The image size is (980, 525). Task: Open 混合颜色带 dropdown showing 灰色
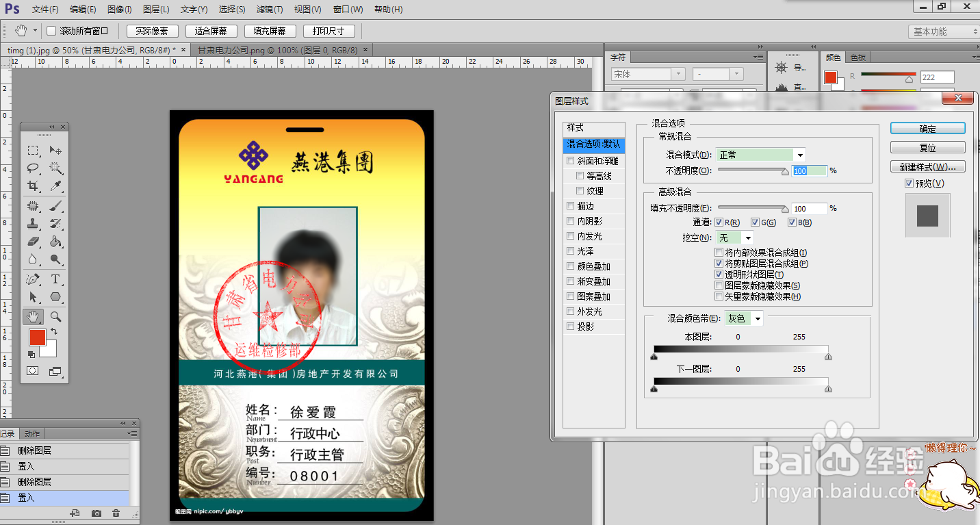point(744,319)
